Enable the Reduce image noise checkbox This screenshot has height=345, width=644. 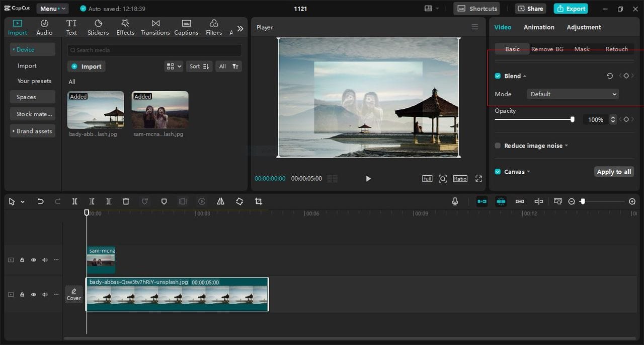(497, 146)
